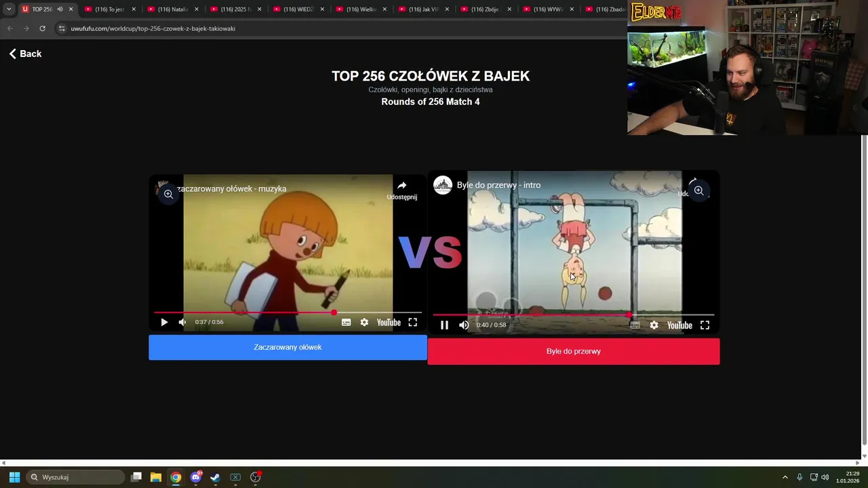Close the TOP 256 tab
This screenshot has width=868, height=488.
tap(71, 9)
